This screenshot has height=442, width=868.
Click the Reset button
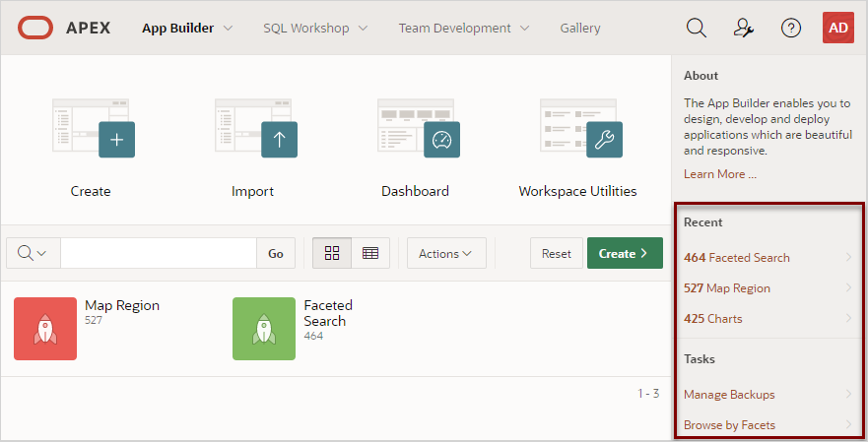tap(557, 253)
